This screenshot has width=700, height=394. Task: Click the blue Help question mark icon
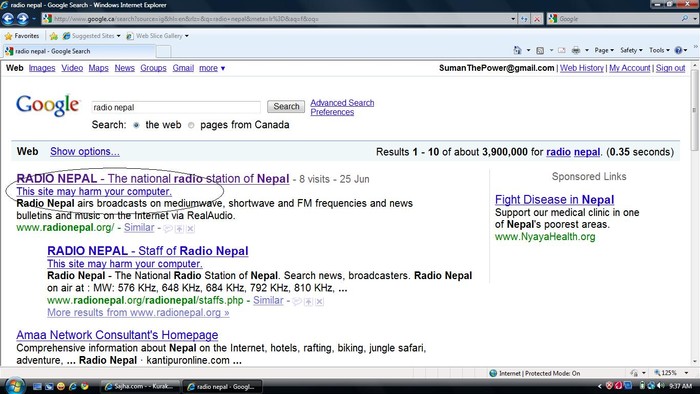coord(678,50)
